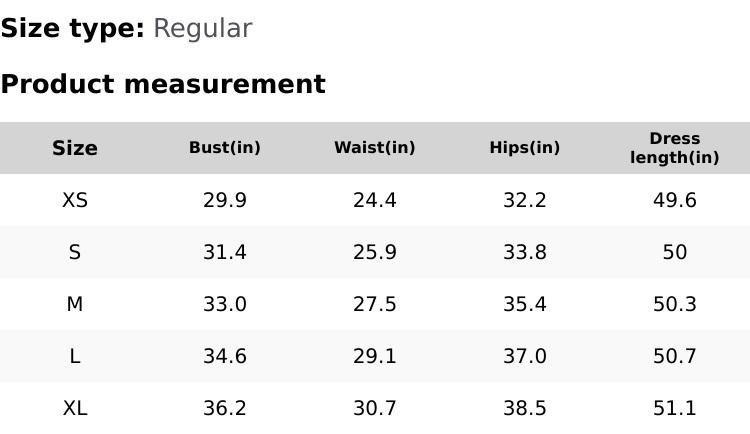Click the XL size row label
750x434 pixels.
tap(75, 408)
